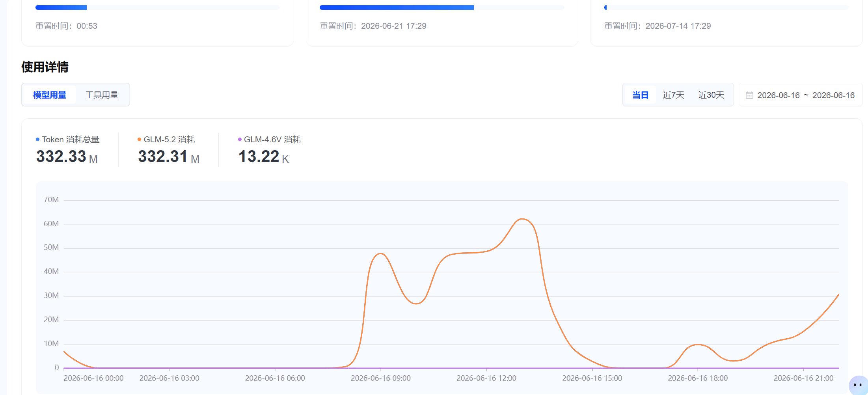Screen dimensions: 868x395
Task: Select the 近30天 time range
Action: click(711, 95)
